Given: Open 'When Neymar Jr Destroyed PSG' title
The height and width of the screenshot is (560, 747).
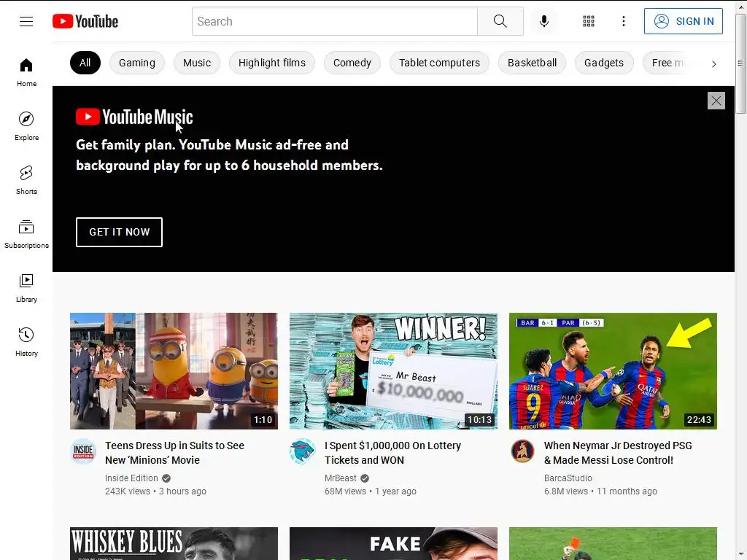Looking at the screenshot, I should (x=618, y=453).
